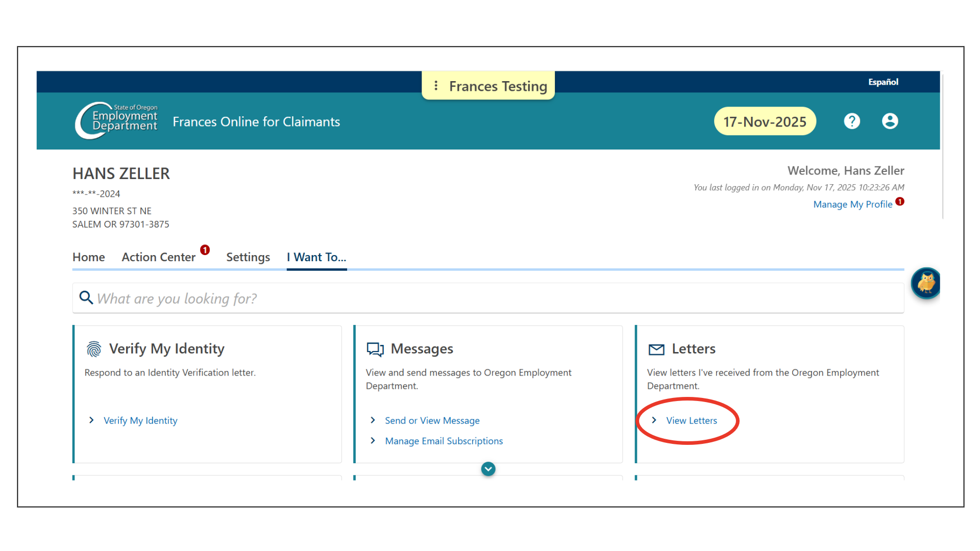Click chevron beside Verify My Identity link

pos(91,420)
